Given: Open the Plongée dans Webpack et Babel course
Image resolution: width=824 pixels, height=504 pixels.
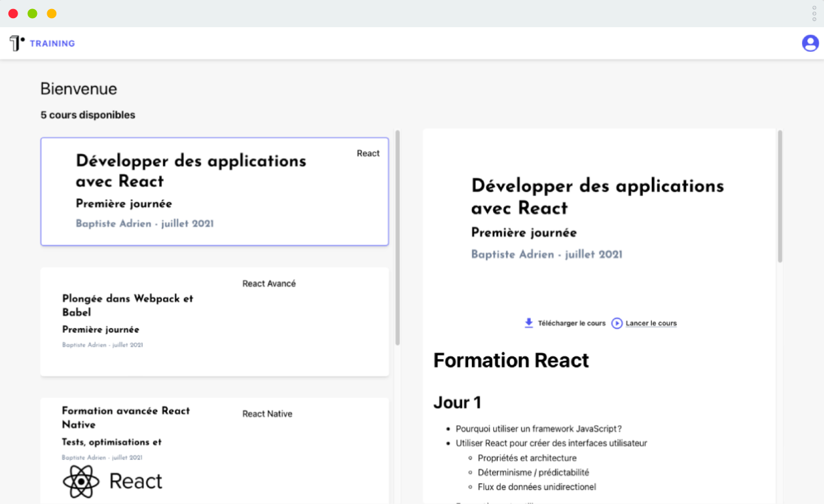Looking at the screenshot, I should (214, 322).
